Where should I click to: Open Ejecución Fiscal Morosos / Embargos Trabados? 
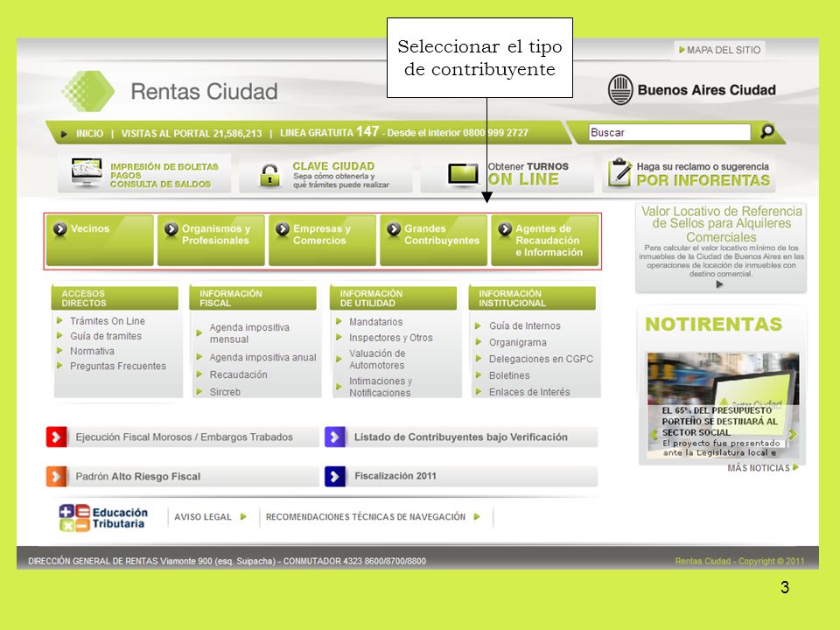[x=182, y=437]
